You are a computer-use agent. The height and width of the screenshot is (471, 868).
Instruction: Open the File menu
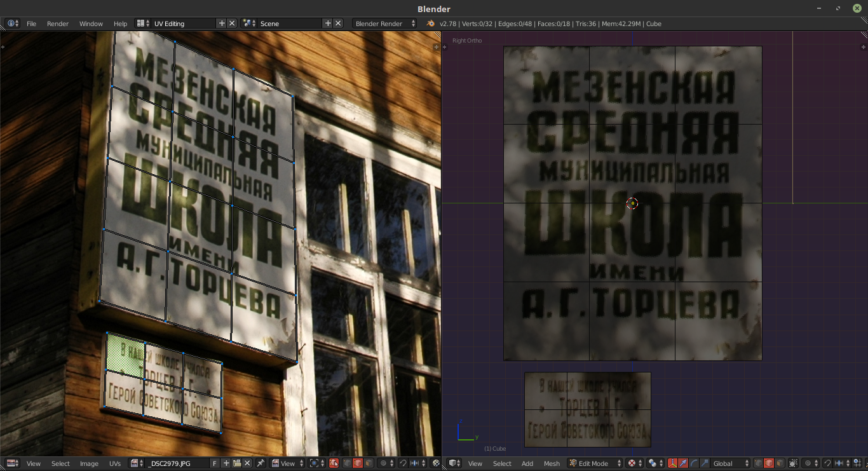point(31,24)
